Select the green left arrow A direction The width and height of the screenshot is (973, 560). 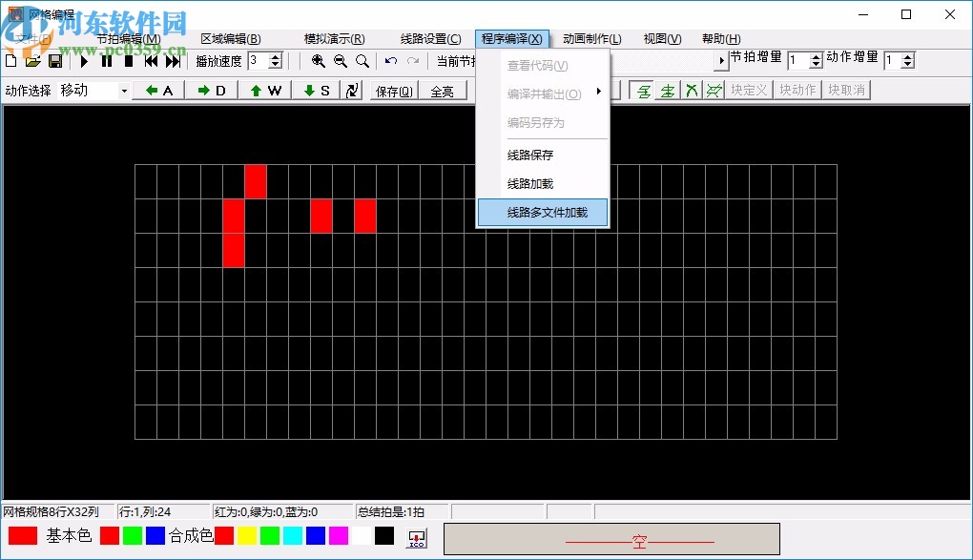click(158, 91)
